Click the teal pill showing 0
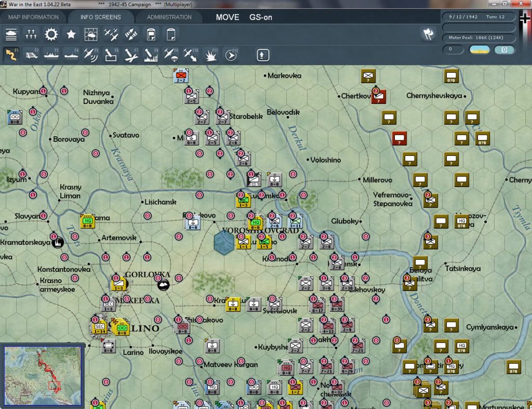 (504, 49)
